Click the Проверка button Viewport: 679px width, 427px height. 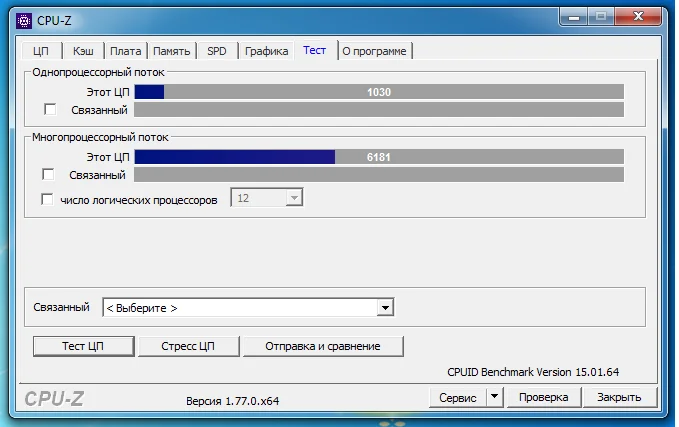(x=543, y=397)
